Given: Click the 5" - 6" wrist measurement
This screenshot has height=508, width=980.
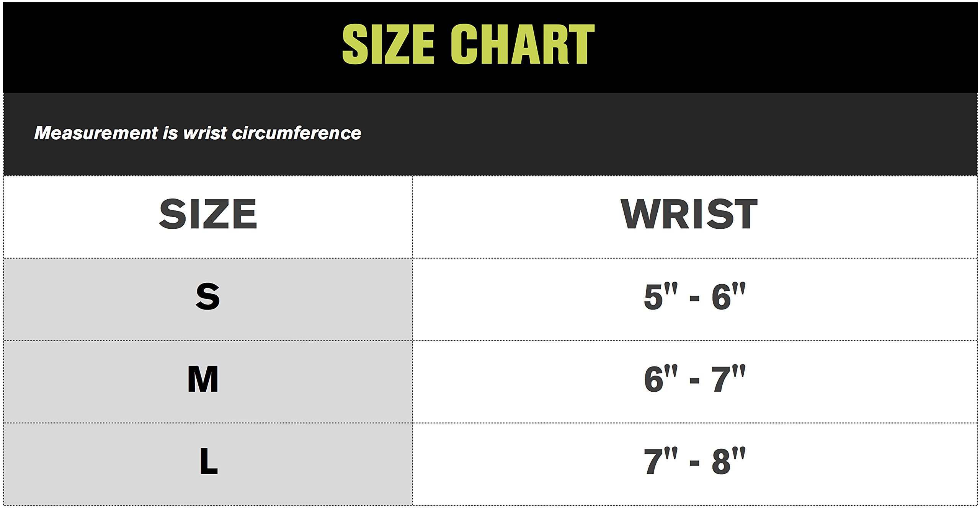Looking at the screenshot, I should pos(694,296).
